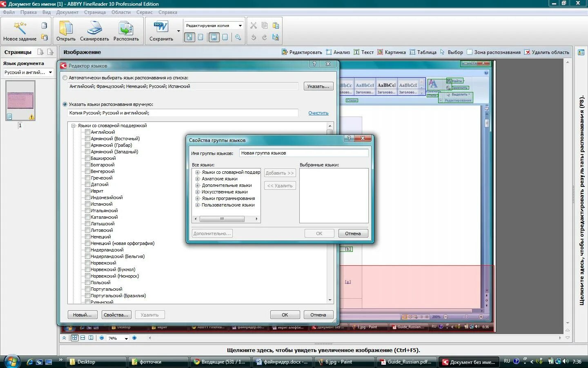Screen dimensions: 588x368
Task: Click the Указать... button
Action: [318, 86]
